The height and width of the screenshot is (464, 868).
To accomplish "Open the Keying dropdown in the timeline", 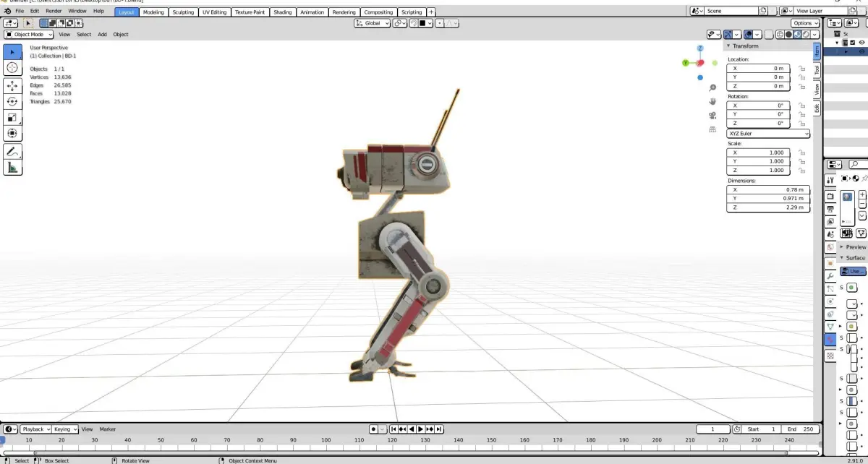I will point(65,429).
